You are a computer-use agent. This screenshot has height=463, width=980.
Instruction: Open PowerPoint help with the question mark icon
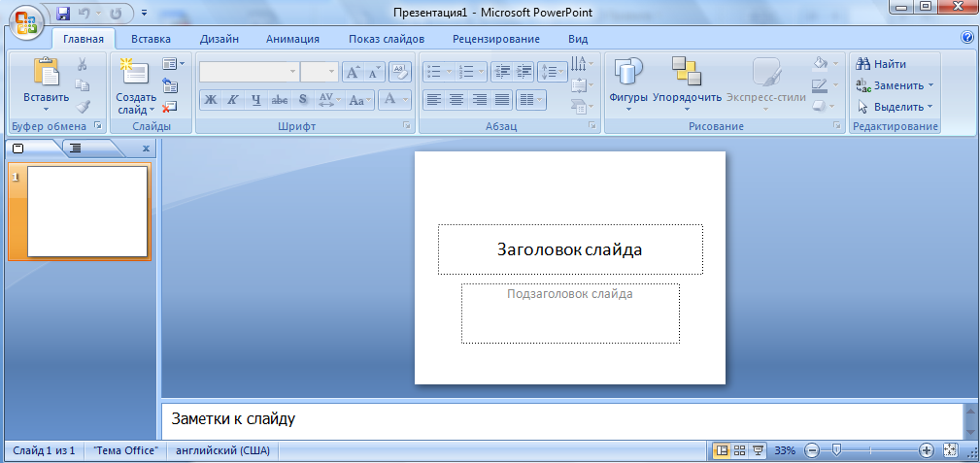968,38
